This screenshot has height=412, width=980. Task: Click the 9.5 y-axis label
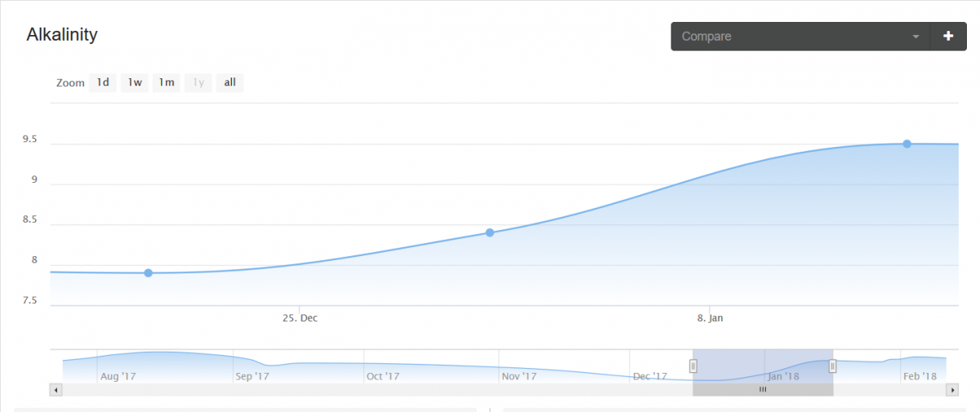pyautogui.click(x=30, y=140)
